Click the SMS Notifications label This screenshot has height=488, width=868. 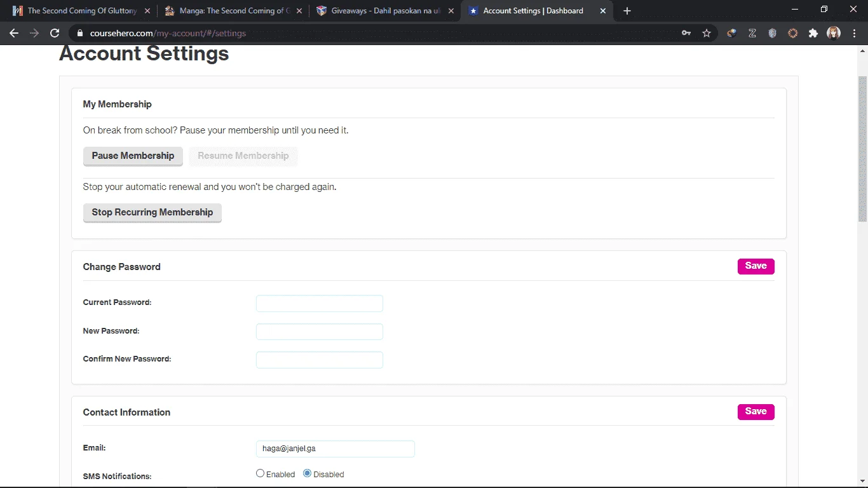[118, 476]
